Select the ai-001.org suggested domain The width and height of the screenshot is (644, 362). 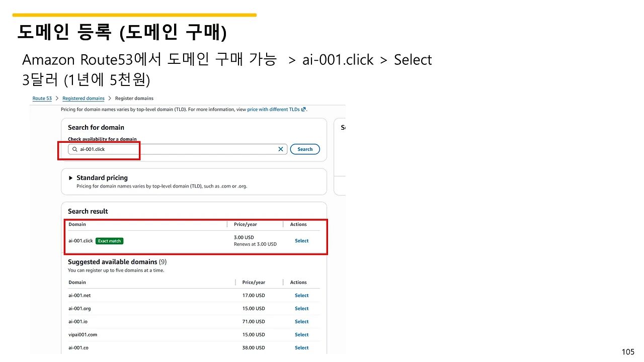coord(301,308)
